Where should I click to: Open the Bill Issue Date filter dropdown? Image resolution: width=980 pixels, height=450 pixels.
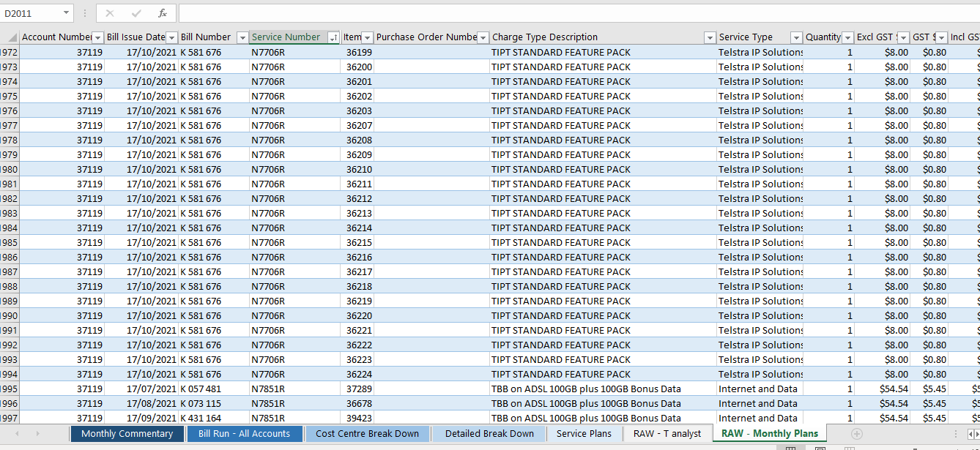tap(171, 37)
